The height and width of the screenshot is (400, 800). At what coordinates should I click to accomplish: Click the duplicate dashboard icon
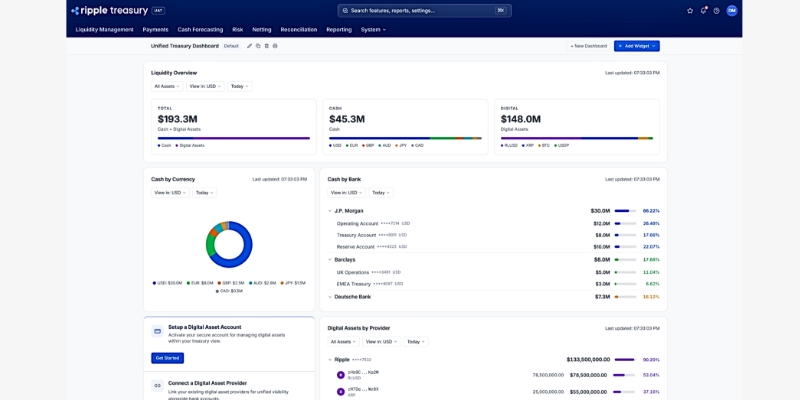258,46
